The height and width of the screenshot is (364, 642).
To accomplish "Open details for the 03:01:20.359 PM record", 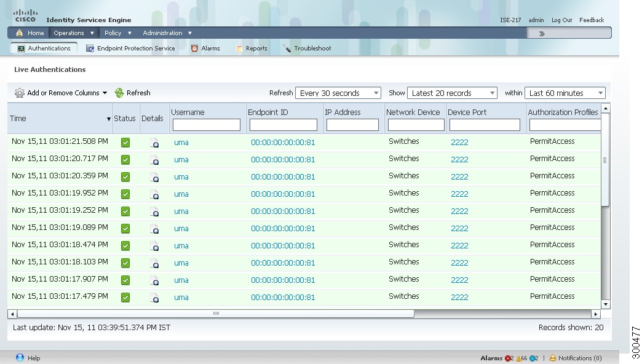I will pyautogui.click(x=154, y=177).
